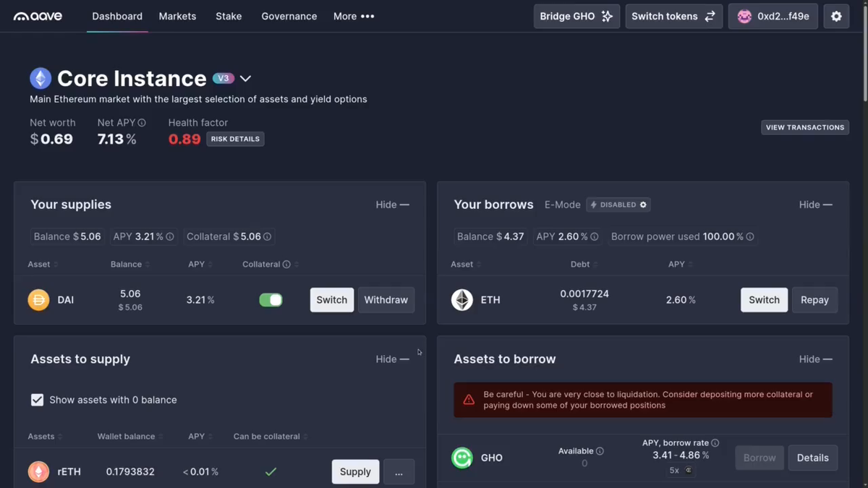The image size is (868, 488).
Task: Open E-Mode settings gear icon
Action: [643, 205]
